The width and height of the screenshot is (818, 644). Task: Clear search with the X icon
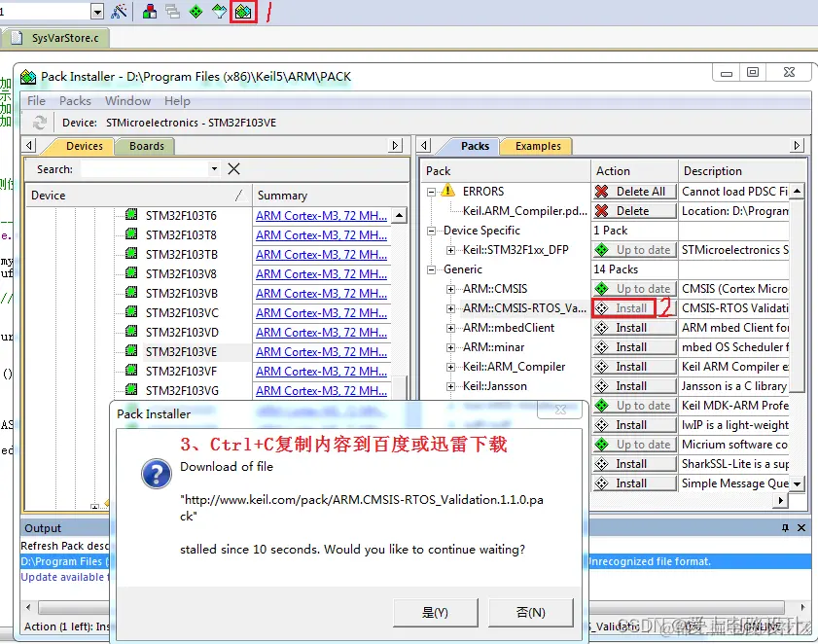[233, 168]
